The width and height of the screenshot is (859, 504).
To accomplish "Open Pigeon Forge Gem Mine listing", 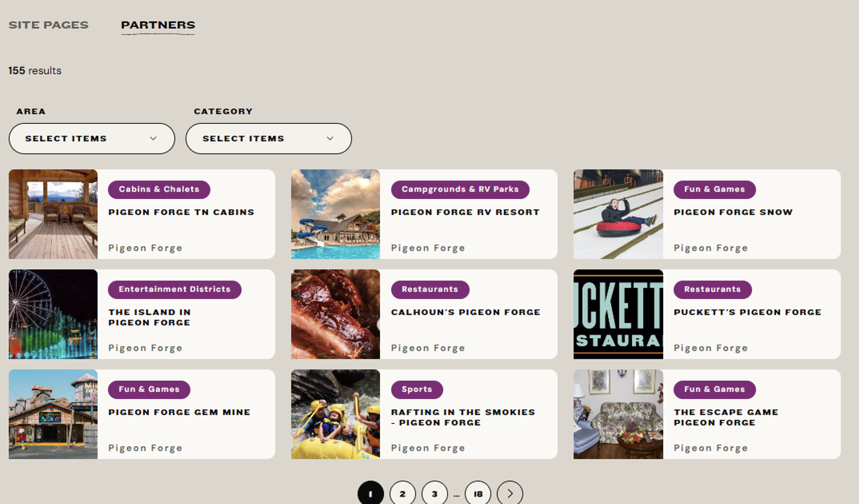I will (179, 412).
